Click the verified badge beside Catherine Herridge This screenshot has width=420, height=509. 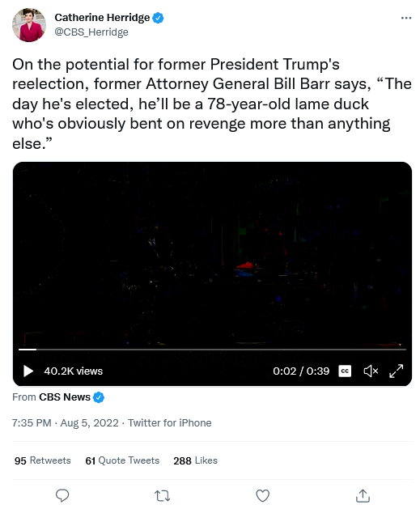click(158, 18)
